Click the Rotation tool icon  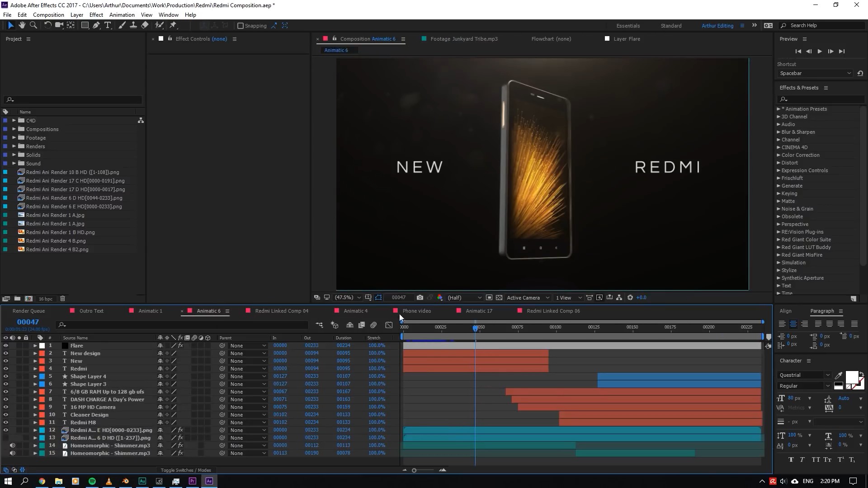coord(47,26)
